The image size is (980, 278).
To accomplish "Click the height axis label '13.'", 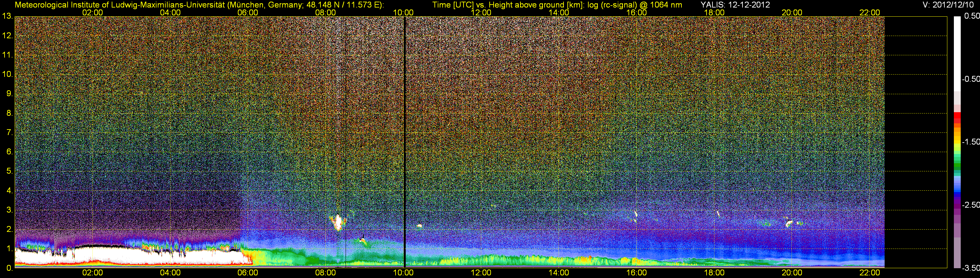I will coord(7,16).
